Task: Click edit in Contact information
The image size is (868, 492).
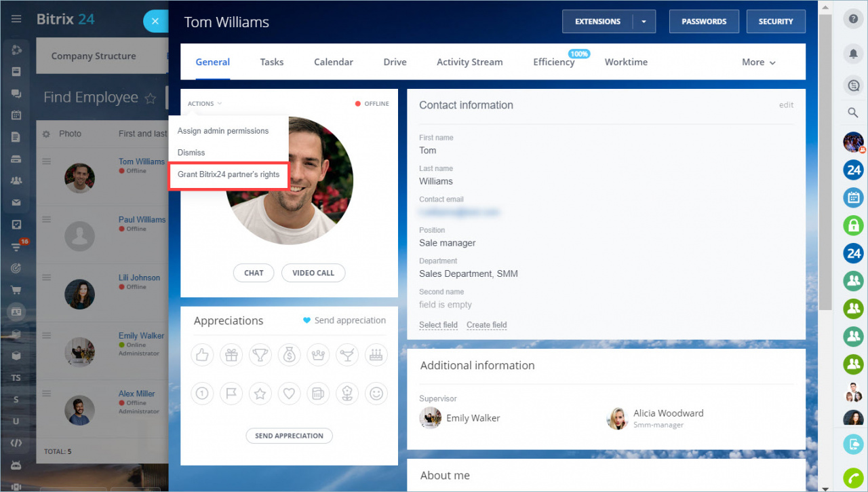Action: pos(786,105)
